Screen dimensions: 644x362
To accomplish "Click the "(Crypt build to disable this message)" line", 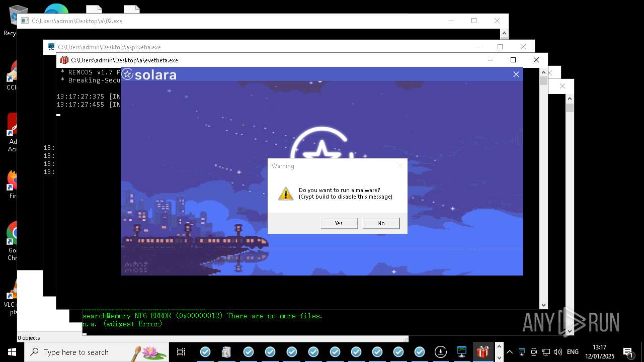I will click(x=346, y=197).
